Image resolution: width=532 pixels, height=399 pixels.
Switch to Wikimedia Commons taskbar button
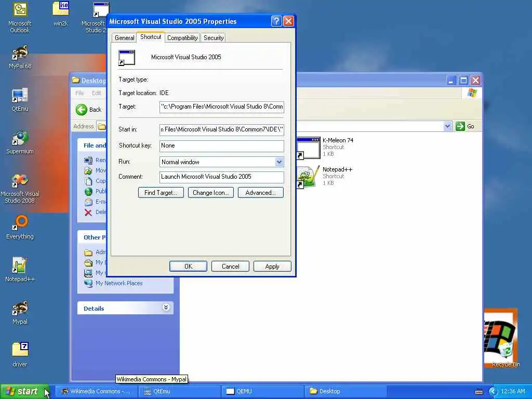(x=96, y=391)
